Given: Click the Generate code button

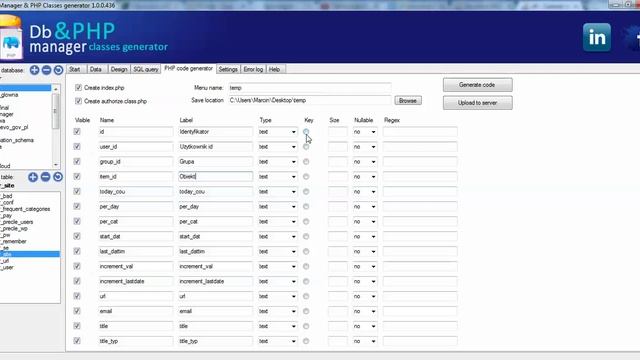Looking at the screenshot, I should pyautogui.click(x=478, y=85).
